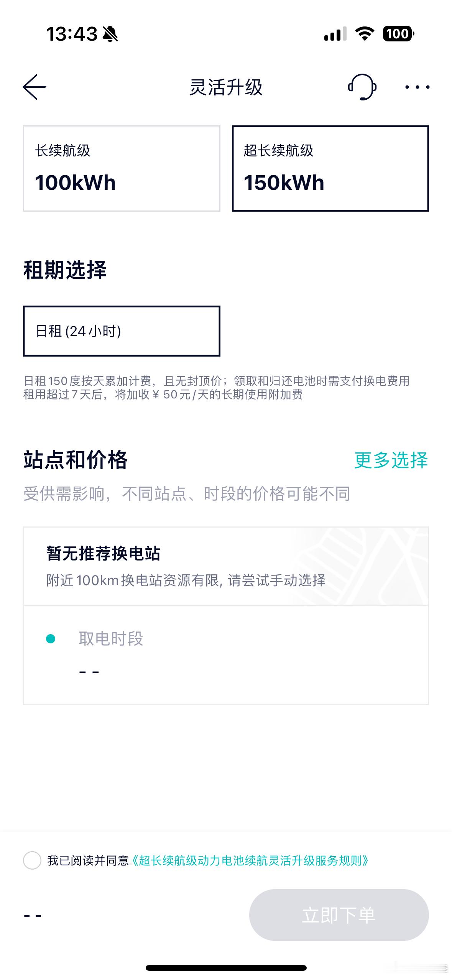The image size is (452, 980).
Task: Select the 超长续航级 150kWh option
Action: pos(330,168)
